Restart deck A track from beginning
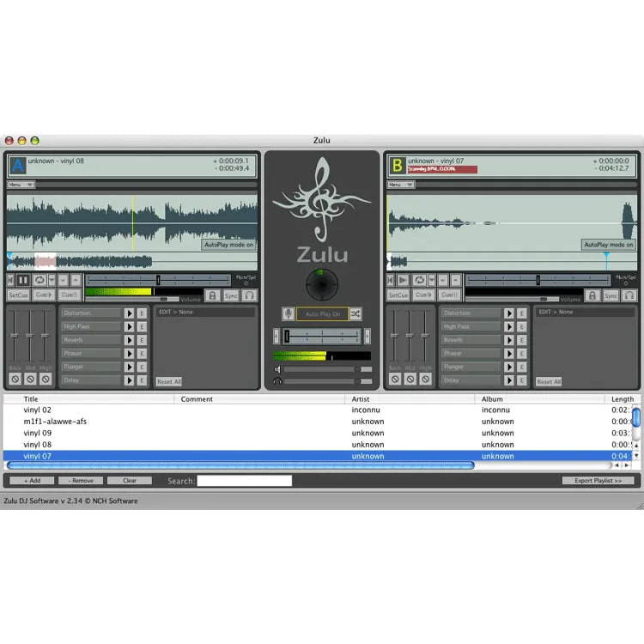644x644 pixels. [x=10, y=281]
